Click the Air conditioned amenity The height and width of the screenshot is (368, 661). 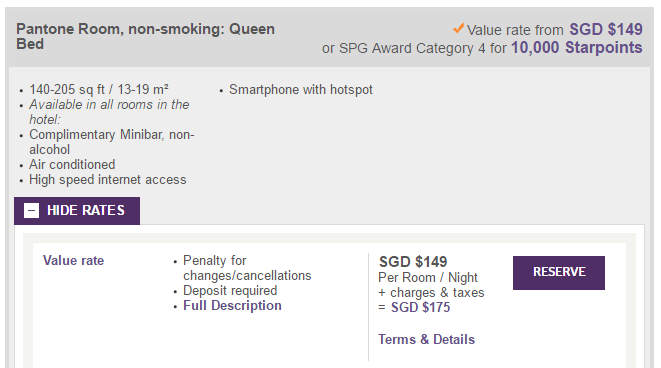[72, 165]
